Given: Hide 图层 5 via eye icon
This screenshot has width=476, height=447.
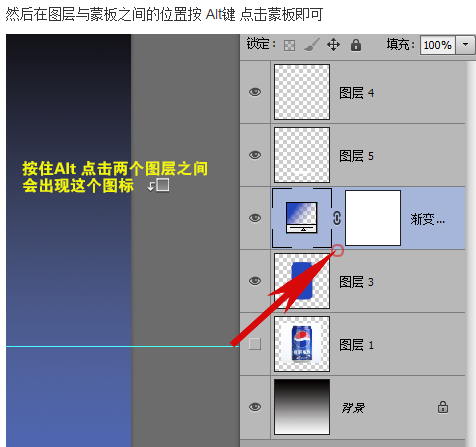Looking at the screenshot, I should [255, 155].
